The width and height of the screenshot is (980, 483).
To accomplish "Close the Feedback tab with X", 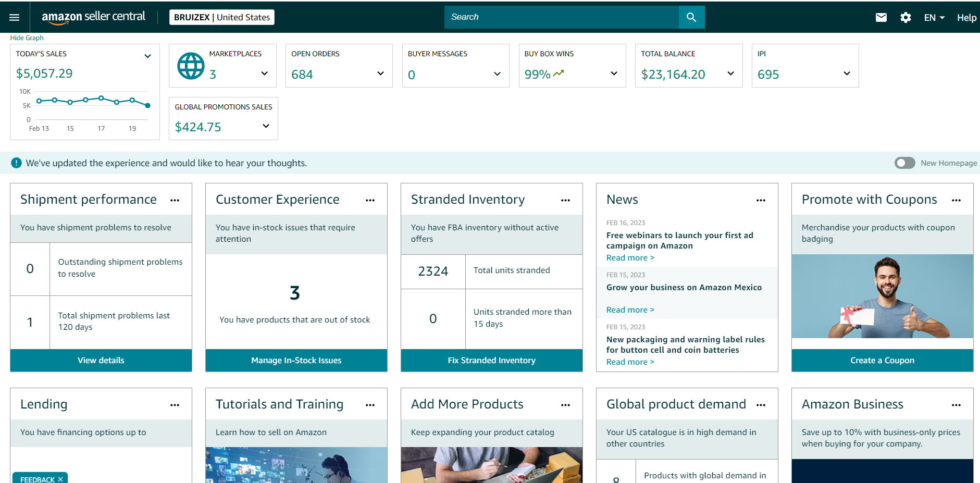I will 60,479.
